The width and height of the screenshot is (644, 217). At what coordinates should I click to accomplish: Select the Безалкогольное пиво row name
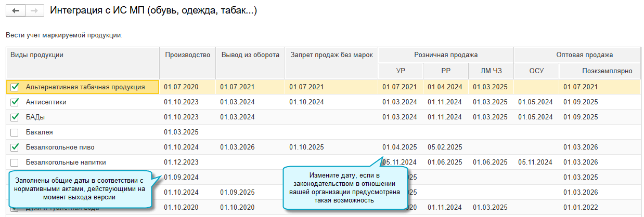(60, 147)
